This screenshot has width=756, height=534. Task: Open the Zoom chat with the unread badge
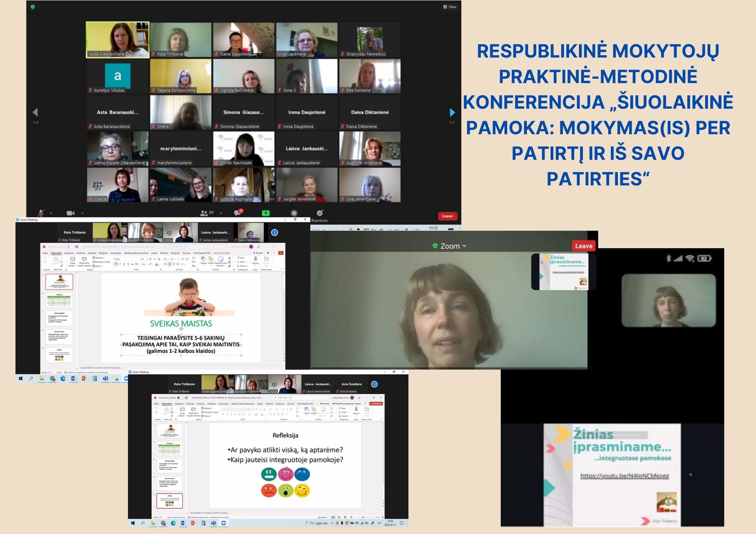point(238,213)
